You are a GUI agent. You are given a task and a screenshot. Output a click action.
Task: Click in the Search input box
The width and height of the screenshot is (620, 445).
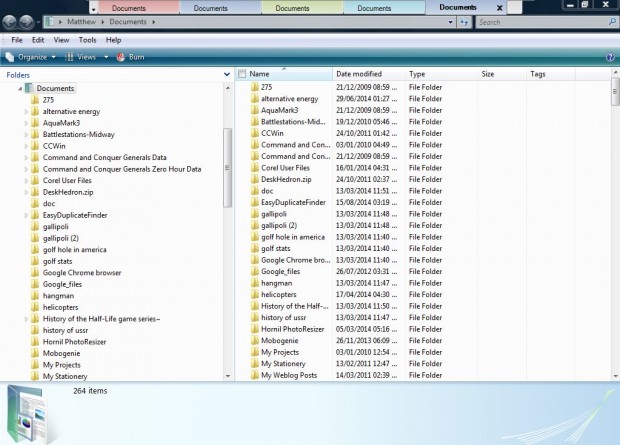(542, 22)
